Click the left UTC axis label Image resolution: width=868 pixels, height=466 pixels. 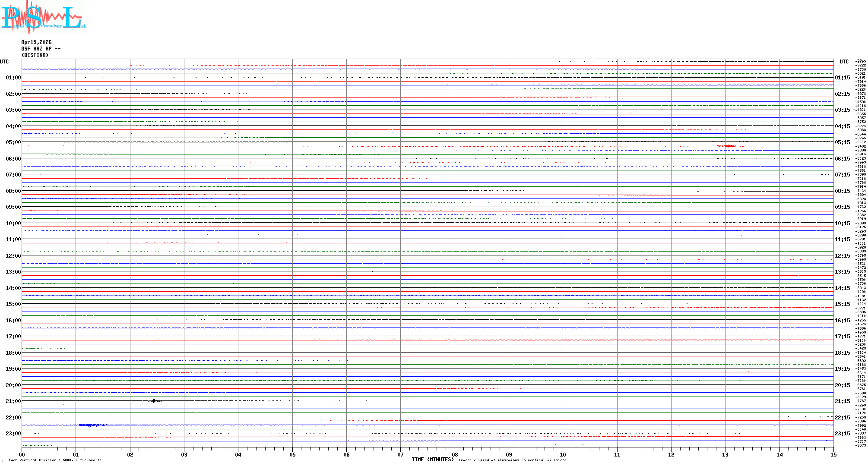4,62
